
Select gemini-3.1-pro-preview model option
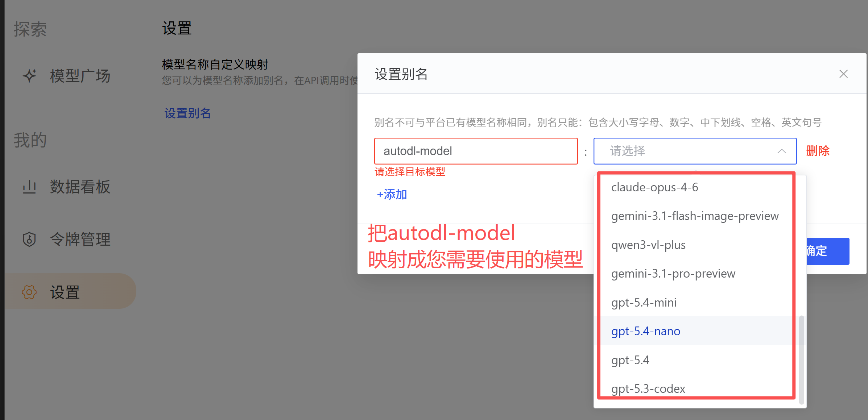click(673, 274)
